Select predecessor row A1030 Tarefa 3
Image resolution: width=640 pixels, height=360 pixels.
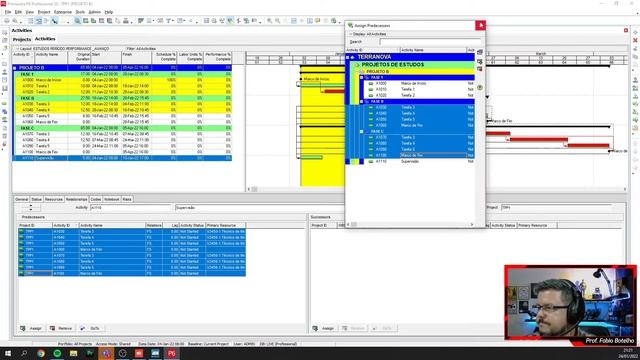point(132,231)
